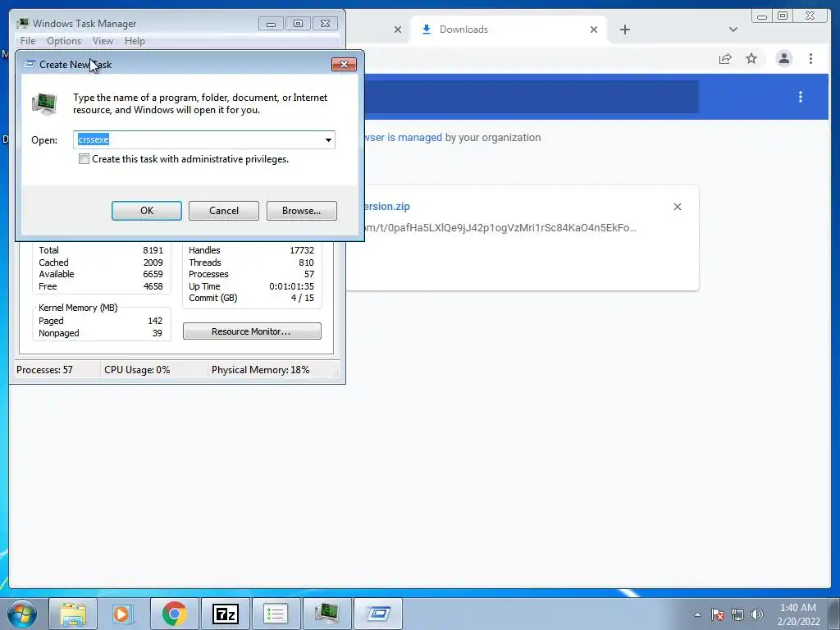The height and width of the screenshot is (630, 840).
Task: Open the Chrome three-dot main menu
Action: (x=810, y=59)
